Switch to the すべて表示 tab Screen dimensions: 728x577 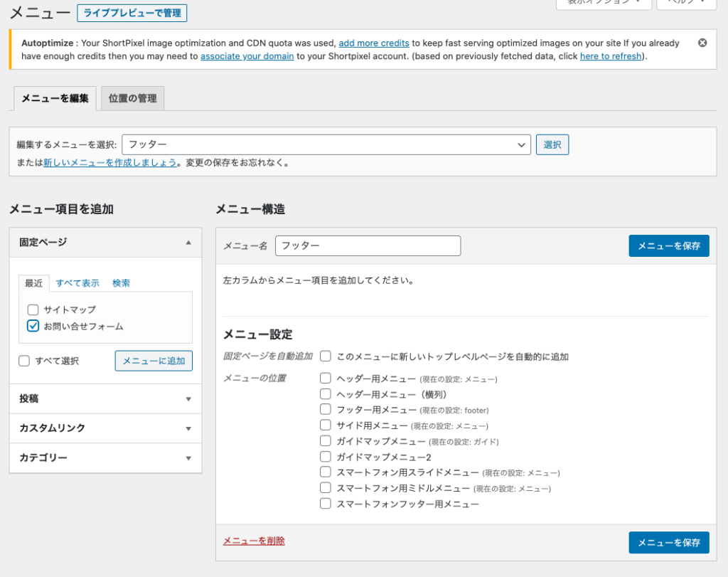(77, 282)
